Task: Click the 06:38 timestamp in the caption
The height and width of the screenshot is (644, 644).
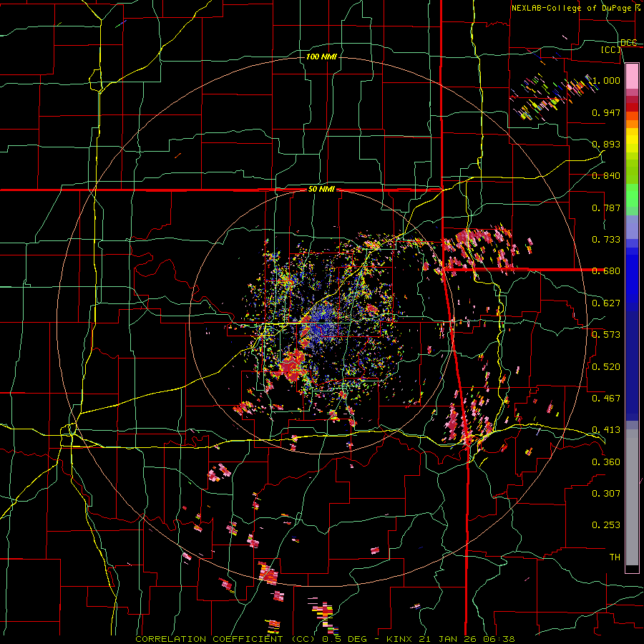Action: point(497,639)
